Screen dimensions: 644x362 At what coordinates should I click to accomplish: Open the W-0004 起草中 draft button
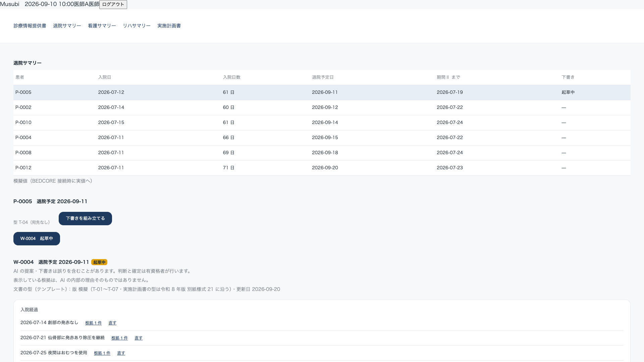37,239
